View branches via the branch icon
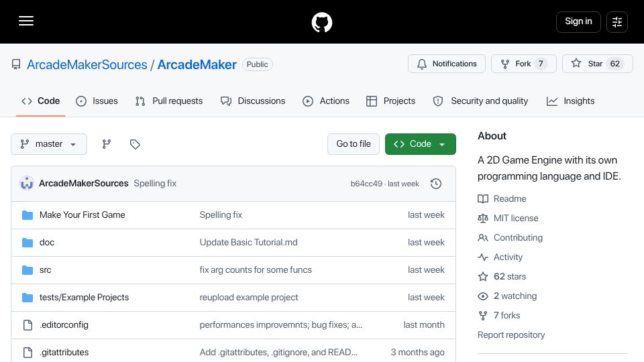The height and width of the screenshot is (362, 644). tap(107, 144)
